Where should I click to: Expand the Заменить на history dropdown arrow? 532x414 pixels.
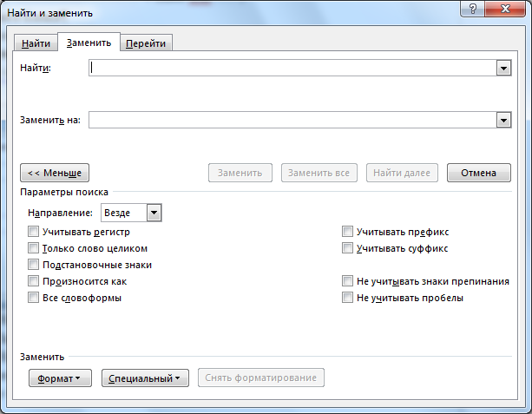point(504,120)
